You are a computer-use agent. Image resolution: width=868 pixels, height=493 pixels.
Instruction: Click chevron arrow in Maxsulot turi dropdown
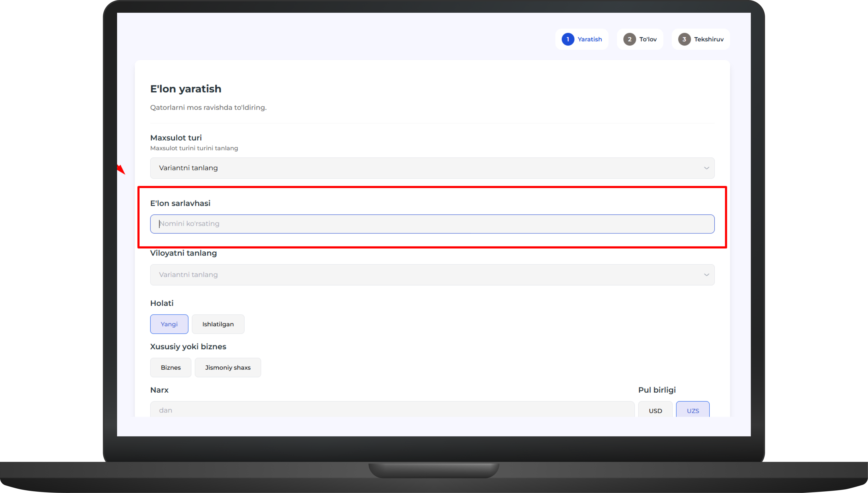coord(706,168)
